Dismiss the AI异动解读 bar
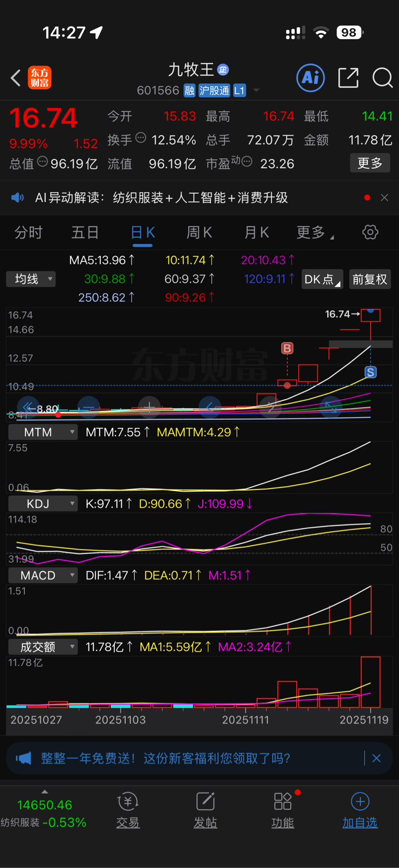The width and height of the screenshot is (399, 868). pos(384,198)
